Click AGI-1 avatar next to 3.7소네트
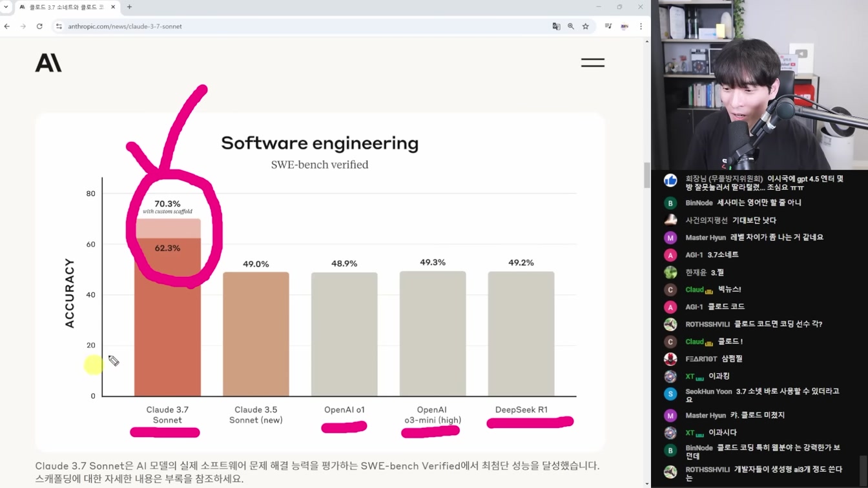868x488 pixels. [670, 255]
